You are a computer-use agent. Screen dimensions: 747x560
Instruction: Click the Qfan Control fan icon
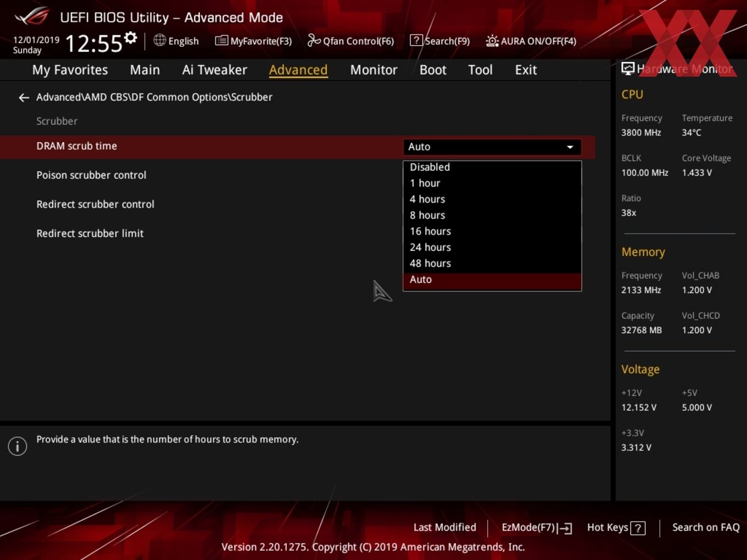click(x=314, y=40)
